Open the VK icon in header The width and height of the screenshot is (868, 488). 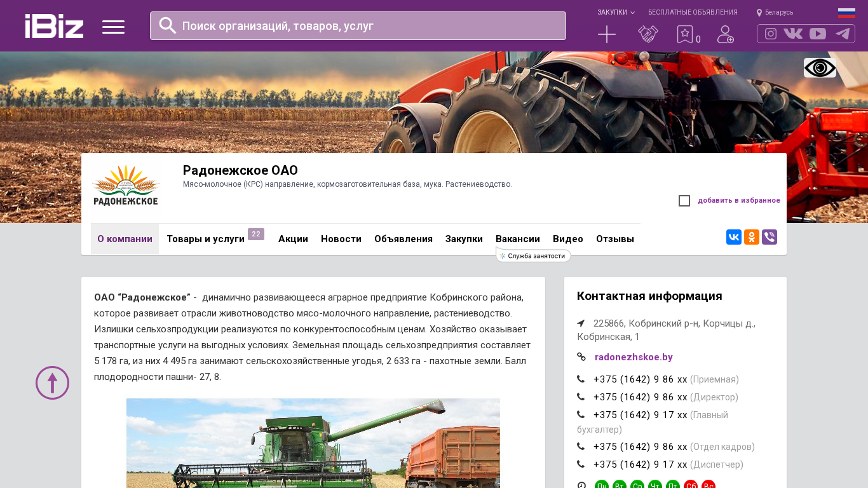793,34
